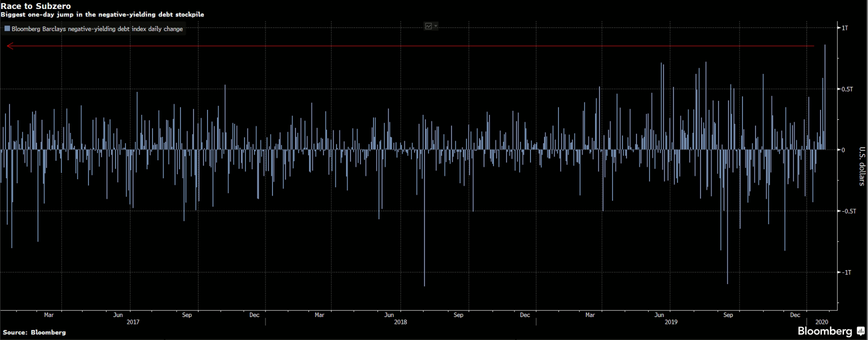Click the 'Jun' label next to 2018

tap(389, 315)
